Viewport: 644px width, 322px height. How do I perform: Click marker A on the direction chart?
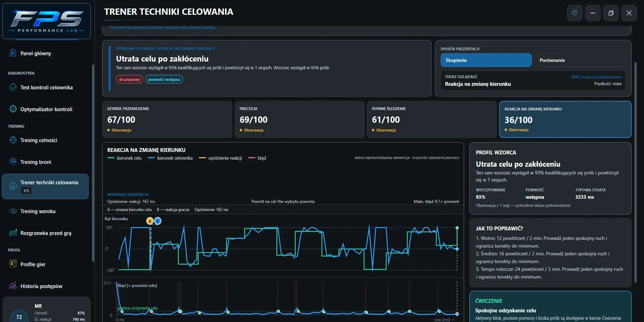150,221
